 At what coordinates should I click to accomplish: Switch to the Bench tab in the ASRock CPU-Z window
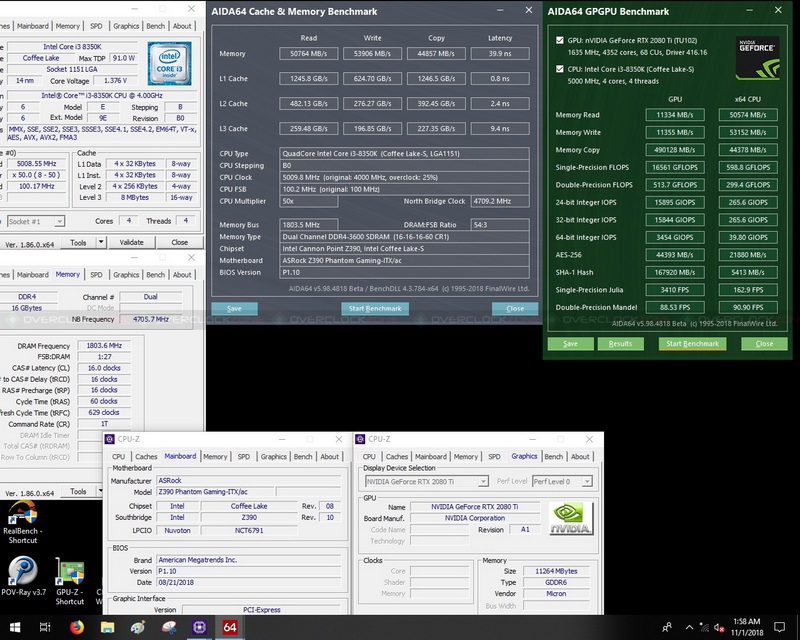point(303,456)
